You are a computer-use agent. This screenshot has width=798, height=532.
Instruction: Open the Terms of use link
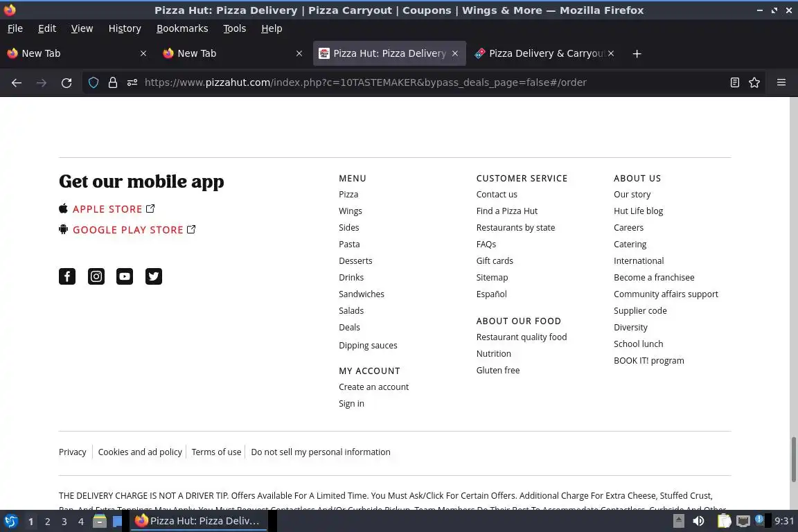pos(216,452)
